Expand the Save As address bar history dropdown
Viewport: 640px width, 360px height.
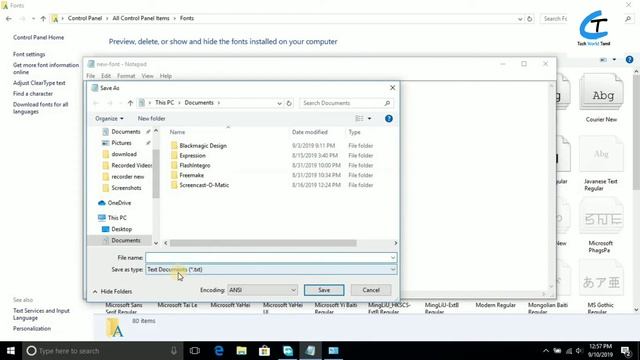[279, 103]
